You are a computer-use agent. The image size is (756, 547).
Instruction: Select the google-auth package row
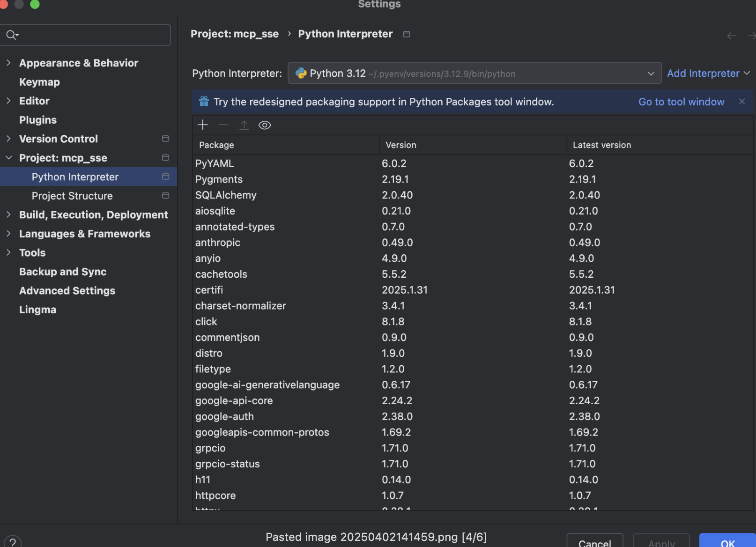pos(473,416)
